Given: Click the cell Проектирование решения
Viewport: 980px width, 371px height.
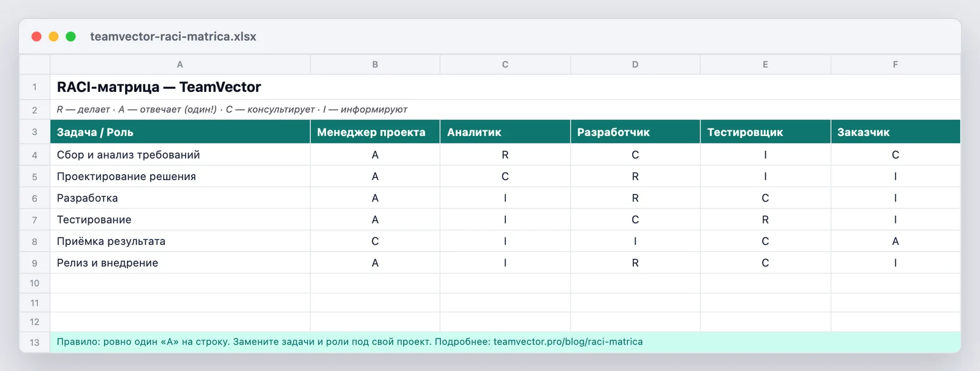Looking at the screenshot, I should tap(180, 176).
